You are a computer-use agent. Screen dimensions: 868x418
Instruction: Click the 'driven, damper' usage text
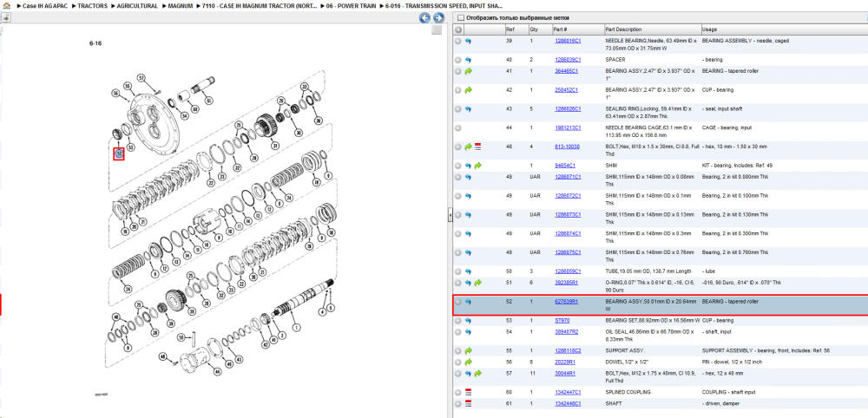pyautogui.click(x=719, y=403)
